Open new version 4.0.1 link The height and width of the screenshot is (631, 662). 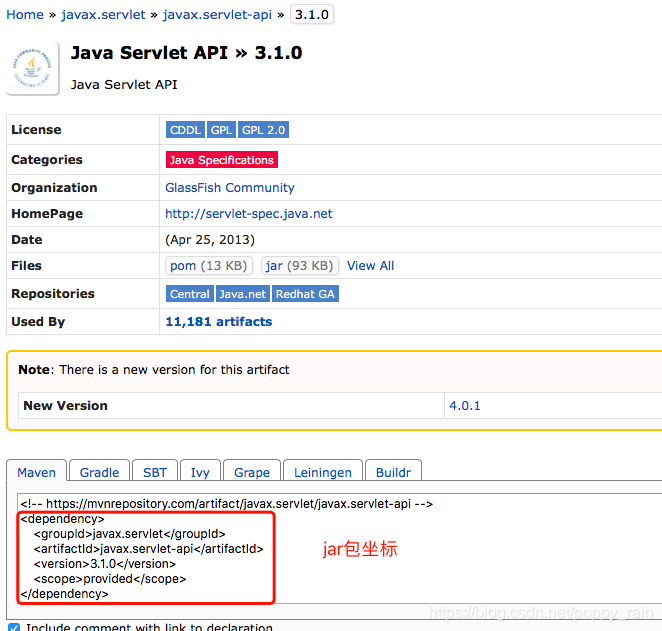pos(465,406)
